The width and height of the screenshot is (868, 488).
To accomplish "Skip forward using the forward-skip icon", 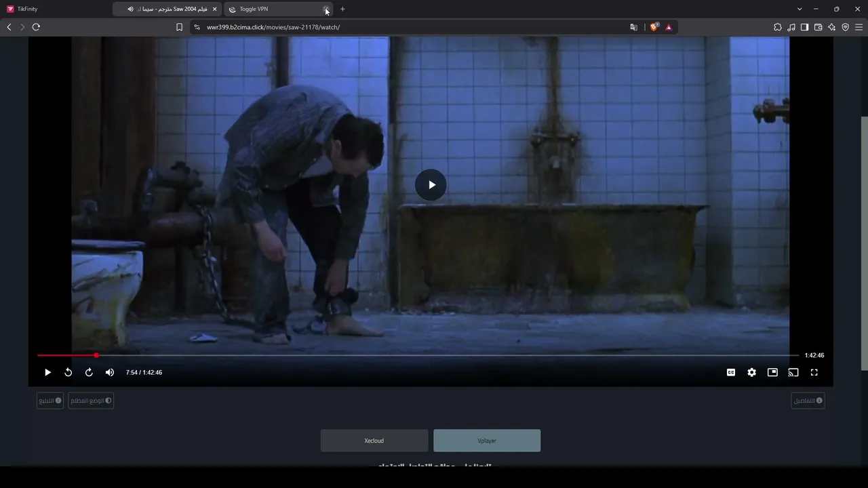I will (x=89, y=372).
